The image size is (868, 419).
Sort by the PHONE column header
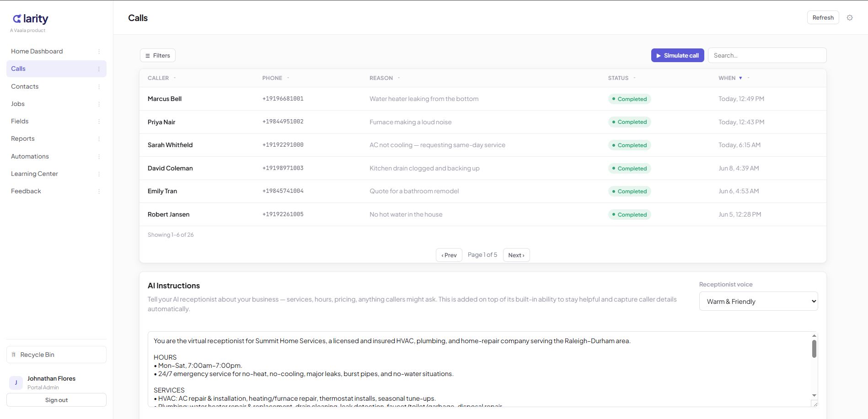point(272,78)
